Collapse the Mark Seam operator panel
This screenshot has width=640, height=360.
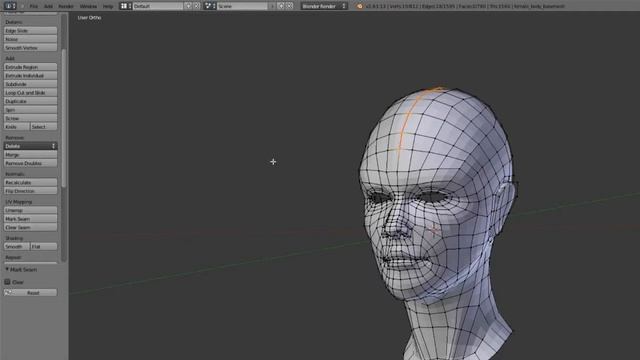click(7, 269)
